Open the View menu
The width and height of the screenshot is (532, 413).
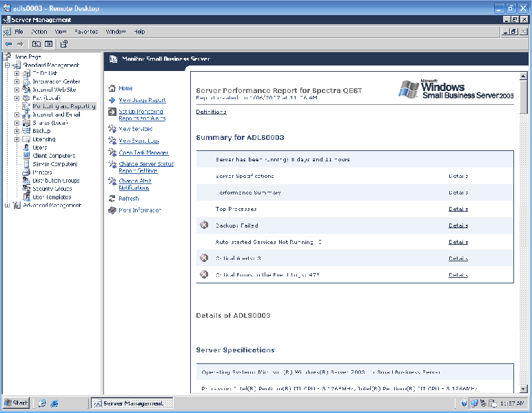(61, 32)
